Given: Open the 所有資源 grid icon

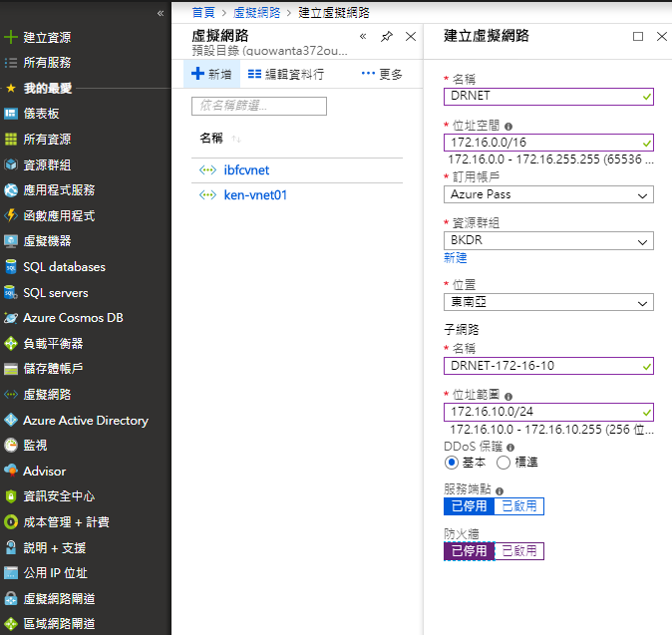Looking at the screenshot, I should pos(11,140).
